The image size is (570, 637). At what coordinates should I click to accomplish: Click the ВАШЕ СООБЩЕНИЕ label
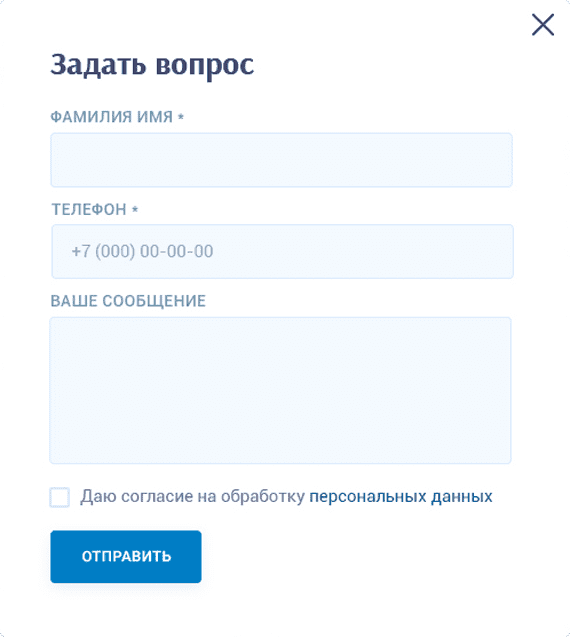(x=128, y=301)
